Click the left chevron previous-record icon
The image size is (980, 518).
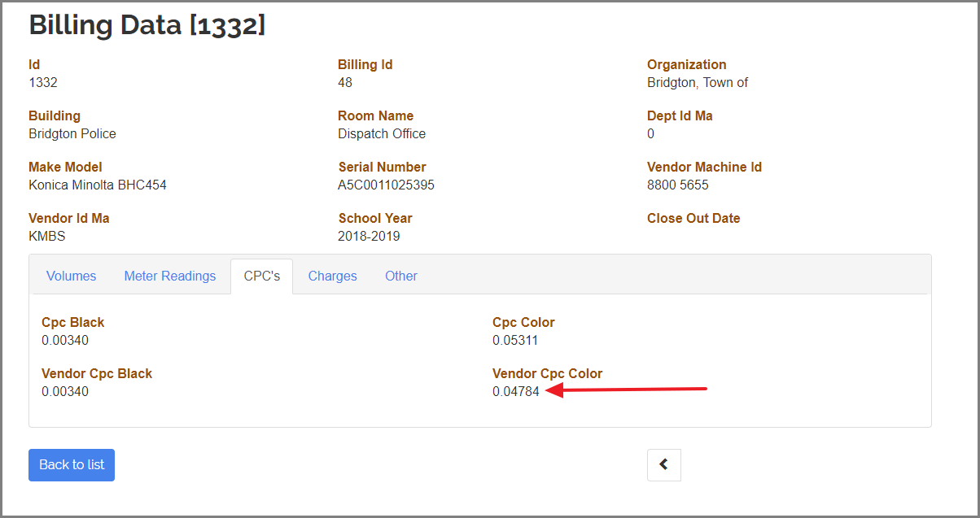click(663, 465)
